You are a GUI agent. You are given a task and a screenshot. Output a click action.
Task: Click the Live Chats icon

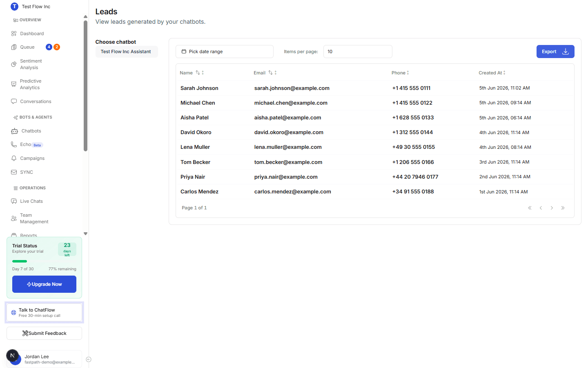14,201
